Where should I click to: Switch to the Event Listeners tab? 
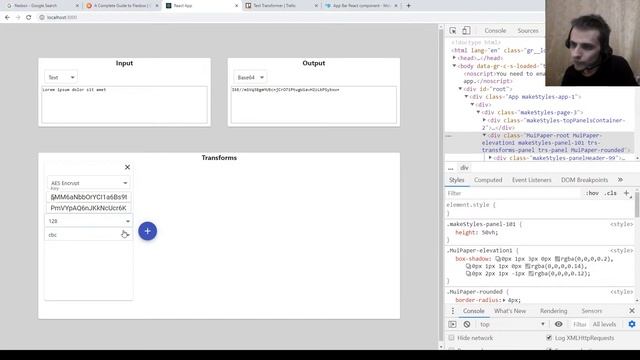pos(531,180)
